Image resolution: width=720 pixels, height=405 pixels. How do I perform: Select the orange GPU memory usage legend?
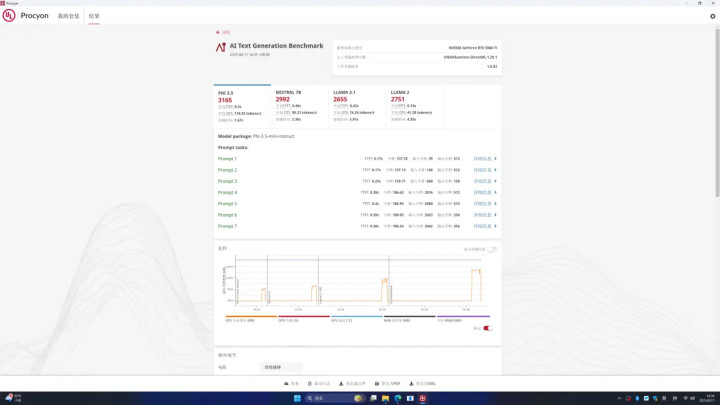tap(251, 318)
